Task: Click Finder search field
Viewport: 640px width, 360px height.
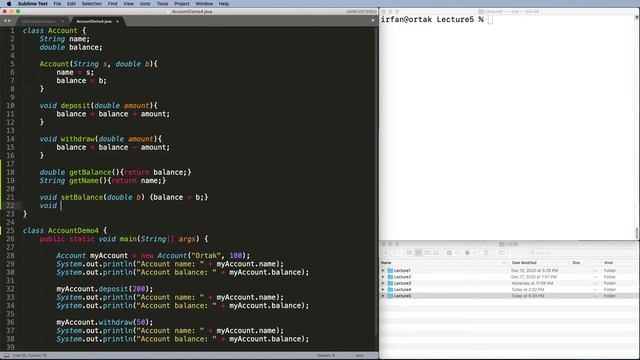Action: pyautogui.click(x=581, y=253)
